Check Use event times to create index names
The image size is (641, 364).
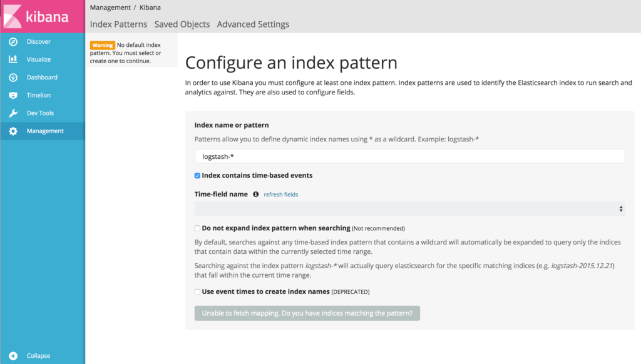pos(197,291)
